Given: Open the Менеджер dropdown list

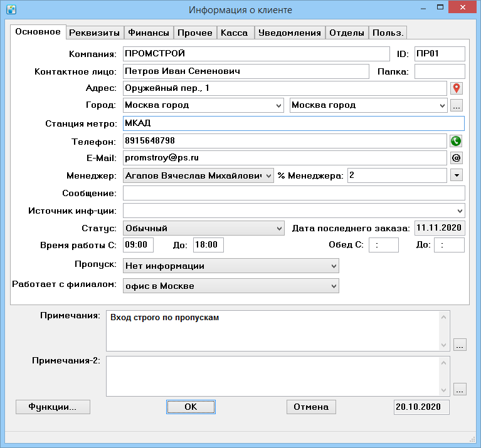Looking at the screenshot, I should click(x=198, y=175).
